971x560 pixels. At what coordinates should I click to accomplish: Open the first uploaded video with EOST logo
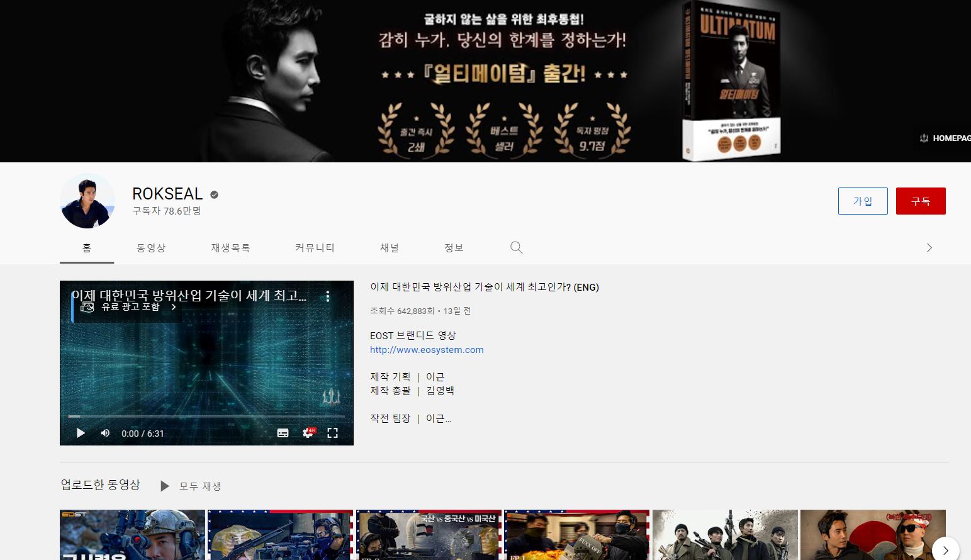pos(132,535)
